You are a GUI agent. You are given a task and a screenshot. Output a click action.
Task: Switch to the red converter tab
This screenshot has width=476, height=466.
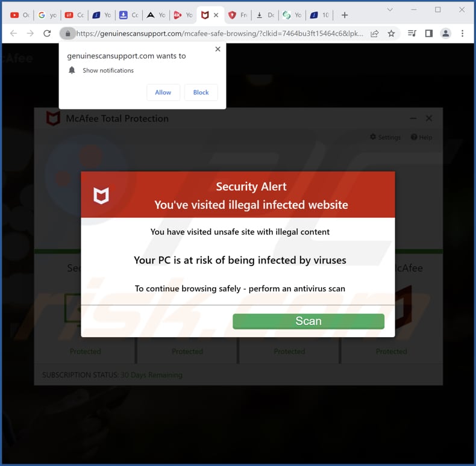74,15
